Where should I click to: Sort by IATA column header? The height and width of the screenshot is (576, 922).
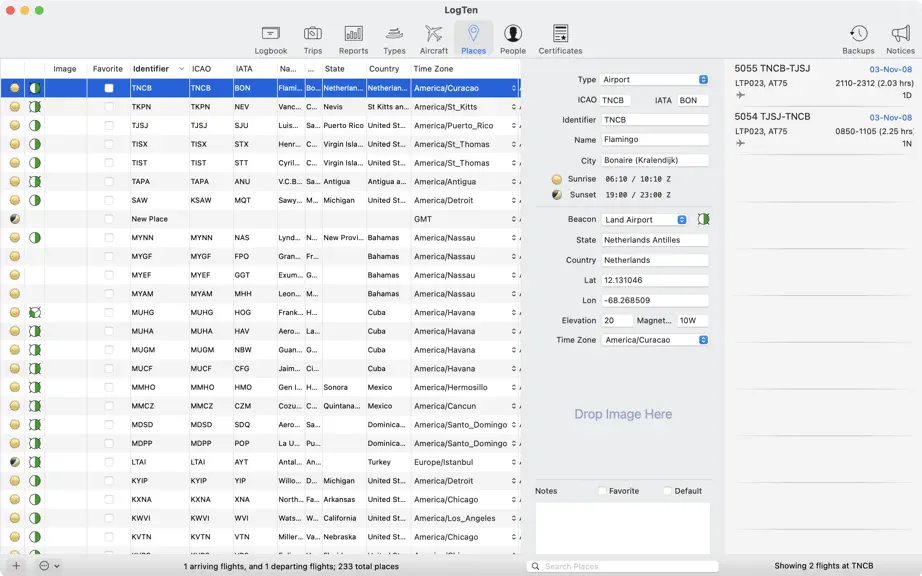coord(255,69)
